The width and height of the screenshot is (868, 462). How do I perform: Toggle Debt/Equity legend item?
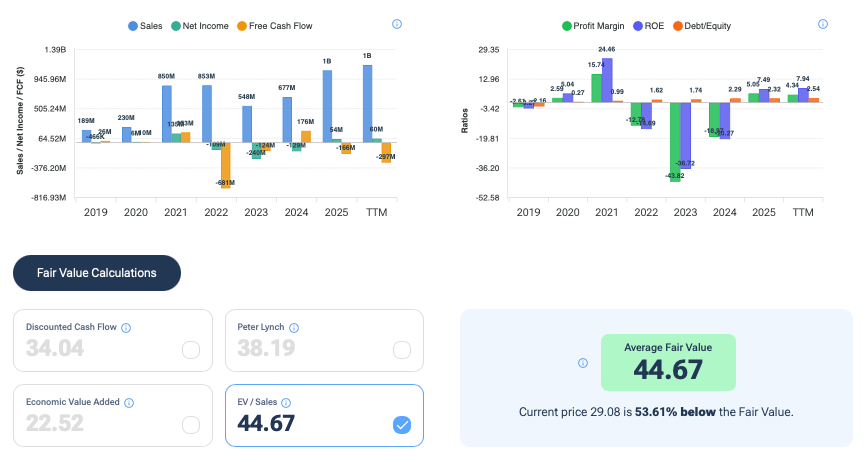702,26
